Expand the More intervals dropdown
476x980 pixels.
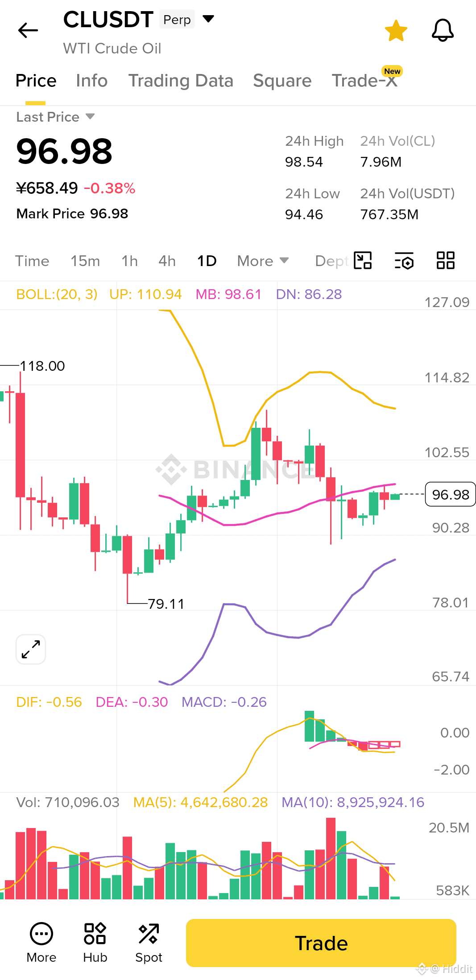tap(263, 261)
